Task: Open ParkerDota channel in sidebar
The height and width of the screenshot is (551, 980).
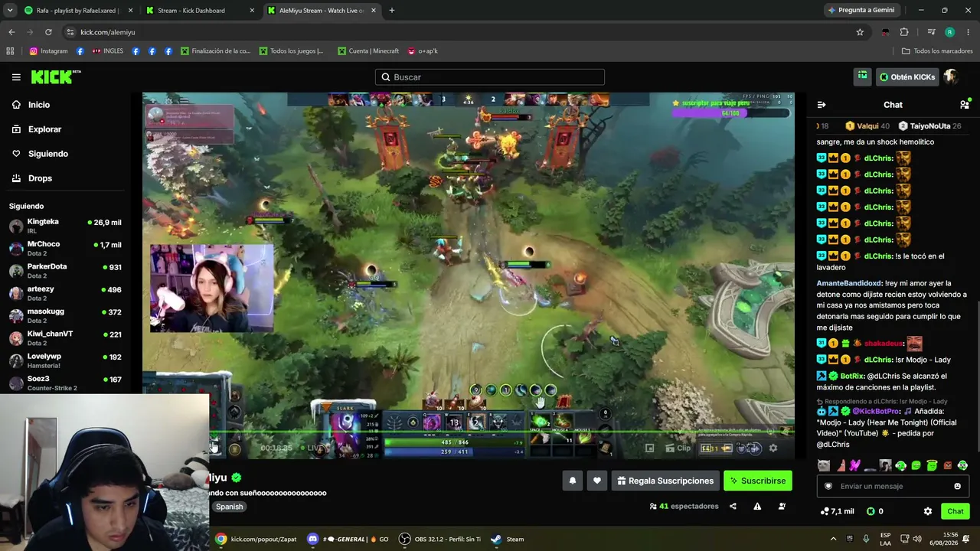Action: coord(66,271)
